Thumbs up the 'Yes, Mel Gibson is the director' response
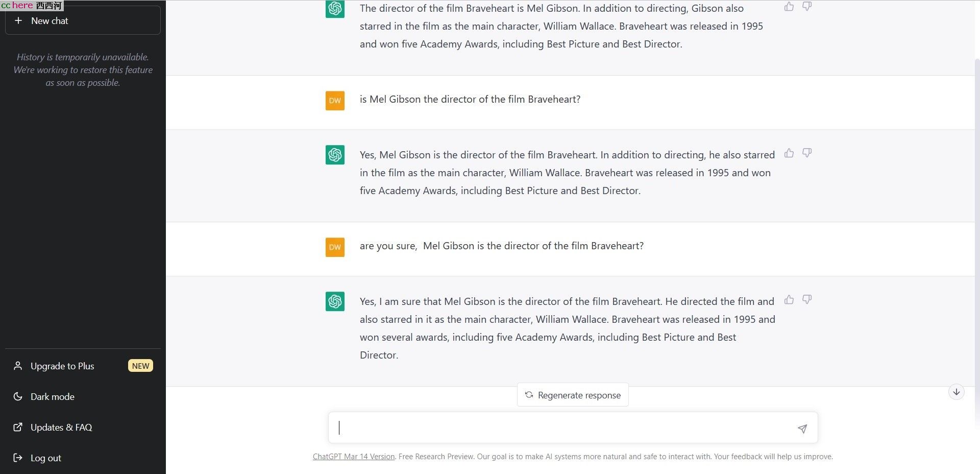Viewport: 980px width, 474px height. 789,153
